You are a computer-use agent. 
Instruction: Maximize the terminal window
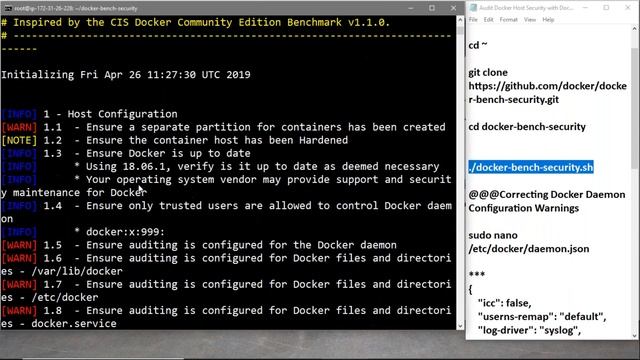point(432,8)
